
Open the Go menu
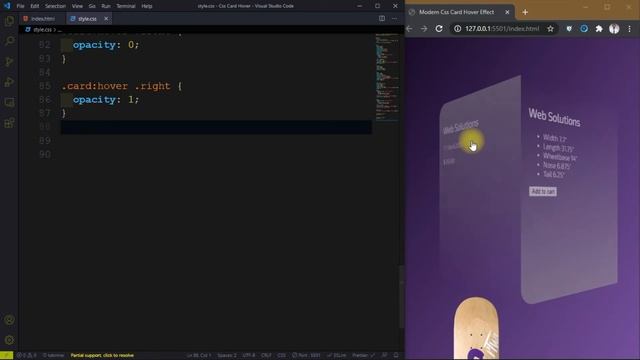click(x=92, y=6)
